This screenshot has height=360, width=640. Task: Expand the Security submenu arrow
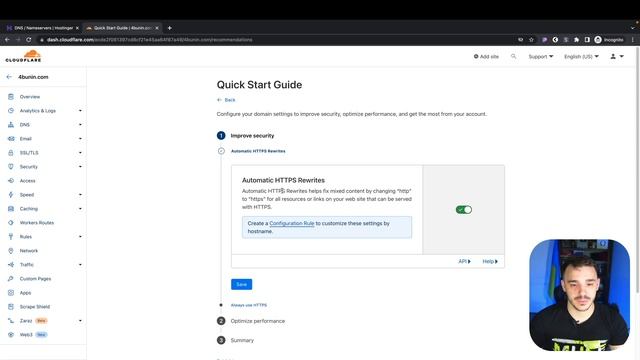point(80,167)
